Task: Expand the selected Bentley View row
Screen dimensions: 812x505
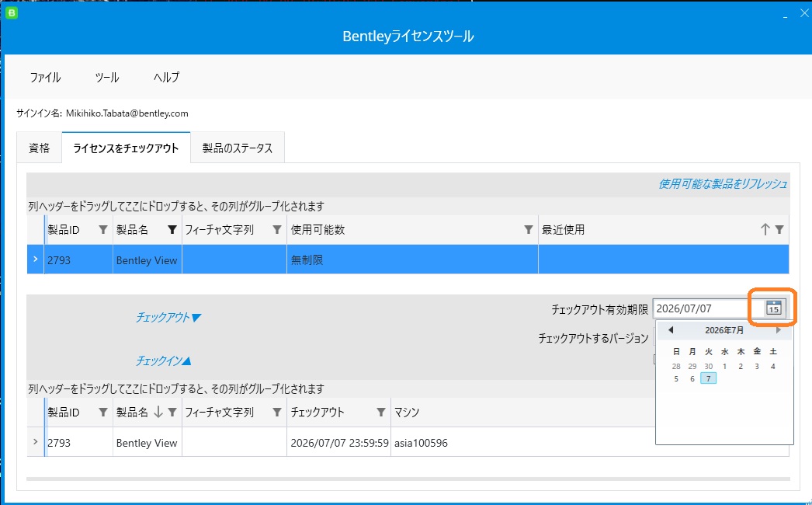Action: 35,259
